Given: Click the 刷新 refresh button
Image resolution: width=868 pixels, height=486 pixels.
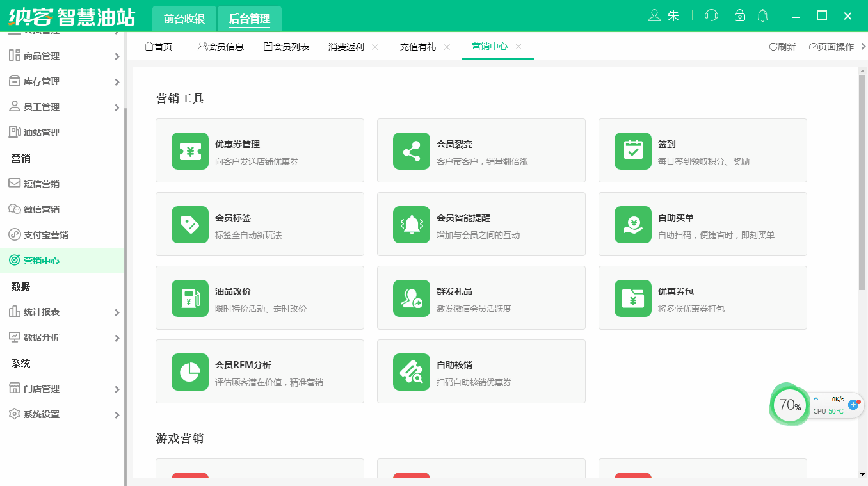Looking at the screenshot, I should pos(781,45).
